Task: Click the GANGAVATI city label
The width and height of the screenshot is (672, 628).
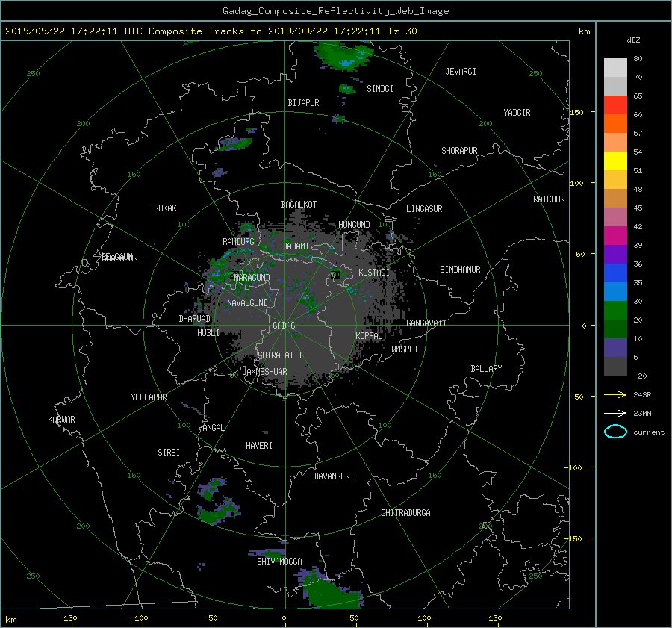Action: pyautogui.click(x=426, y=323)
